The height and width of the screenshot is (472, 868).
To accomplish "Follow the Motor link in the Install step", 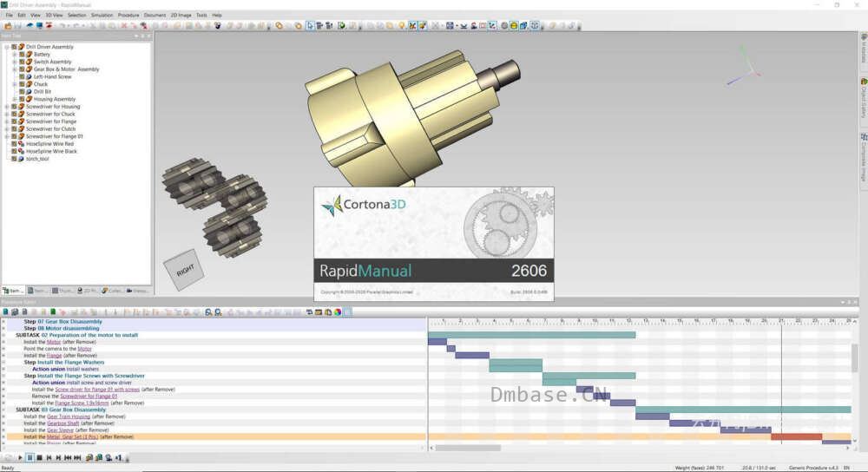I will (54, 342).
